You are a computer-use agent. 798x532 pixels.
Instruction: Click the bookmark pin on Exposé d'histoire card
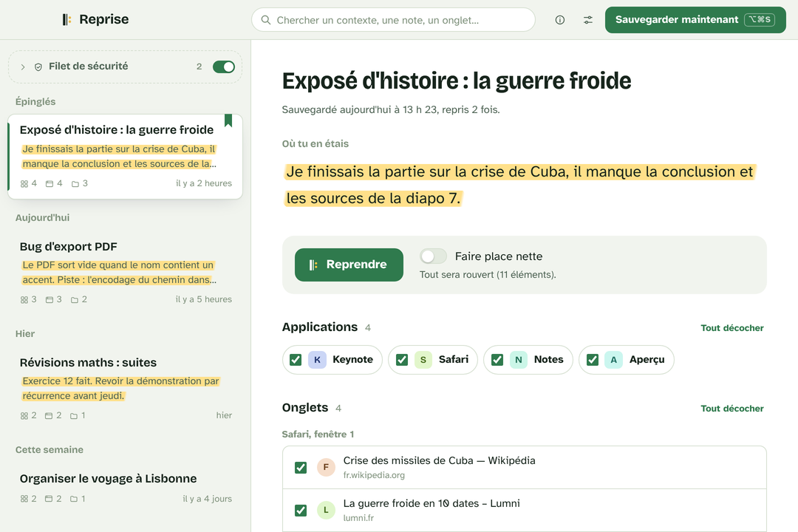[x=228, y=120]
